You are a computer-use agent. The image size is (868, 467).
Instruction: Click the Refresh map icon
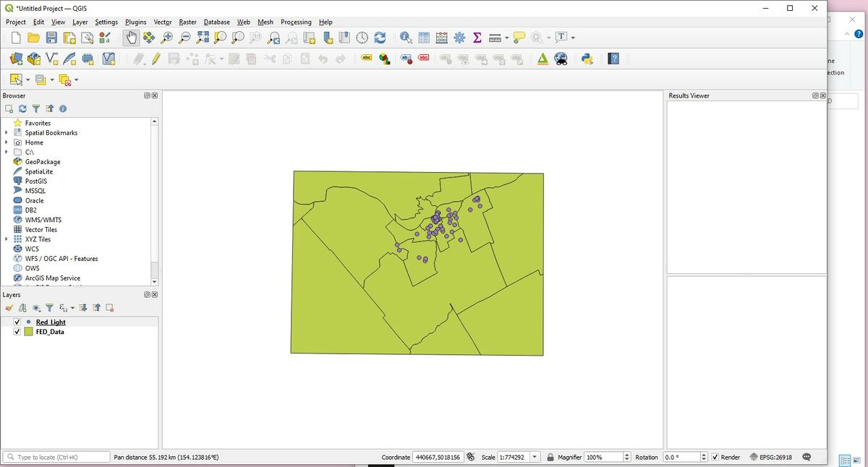pyautogui.click(x=380, y=38)
